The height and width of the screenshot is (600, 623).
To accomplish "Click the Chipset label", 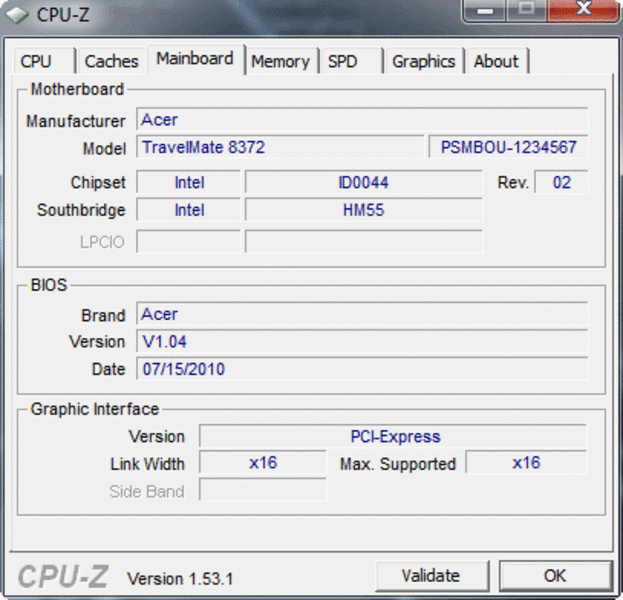I will tap(98, 182).
